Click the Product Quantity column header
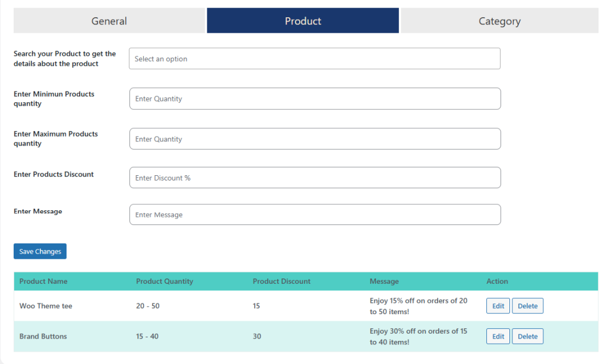Image resolution: width=608 pixels, height=364 pixels. click(164, 281)
